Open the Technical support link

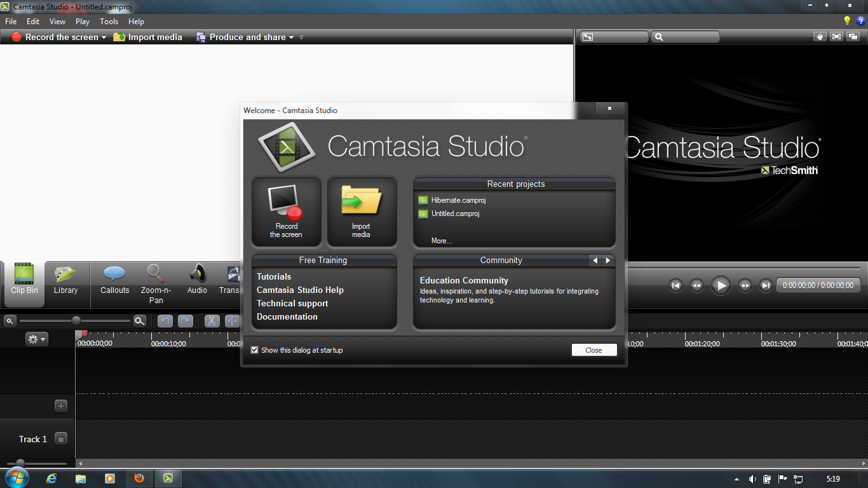(x=292, y=303)
